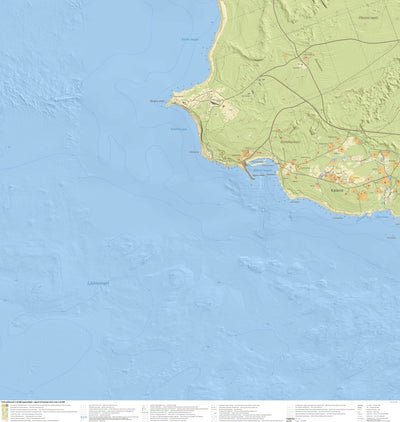Click the yellow-orange color swatches in the legend
Viewport: 400px width, 422px height.
3,412
